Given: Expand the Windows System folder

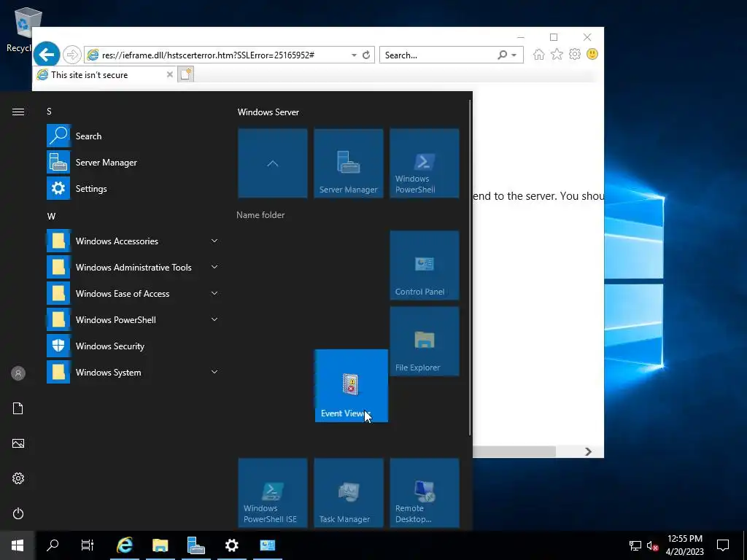Looking at the screenshot, I should pyautogui.click(x=133, y=373).
